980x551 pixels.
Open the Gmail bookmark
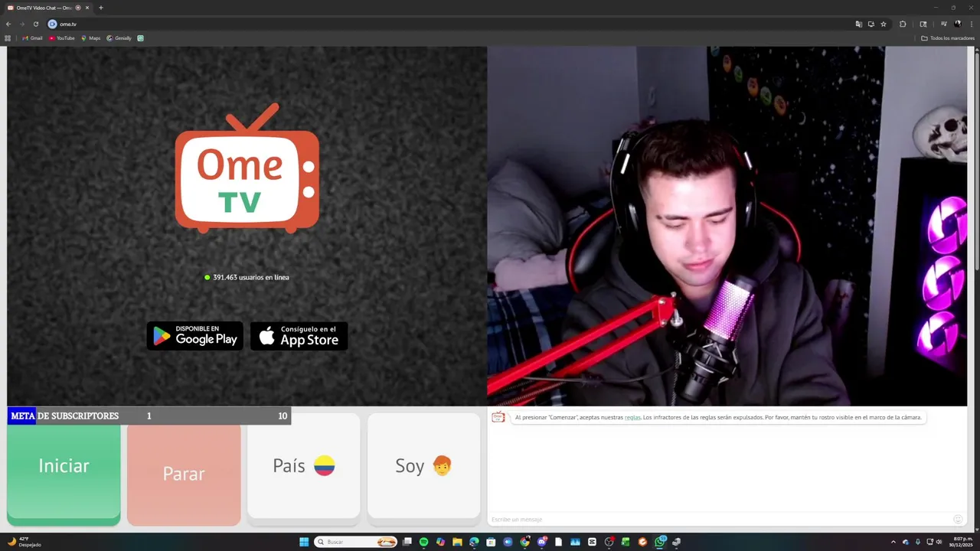tap(32, 38)
